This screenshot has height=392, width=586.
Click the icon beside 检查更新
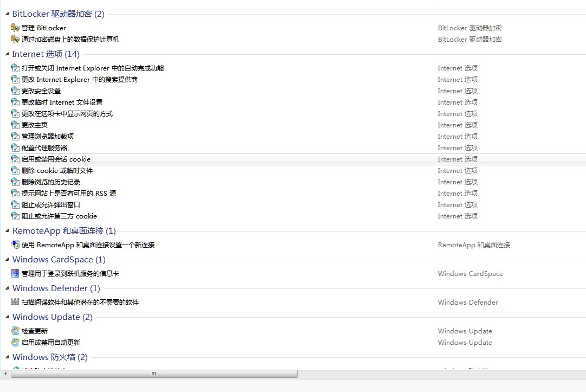pyautogui.click(x=15, y=331)
